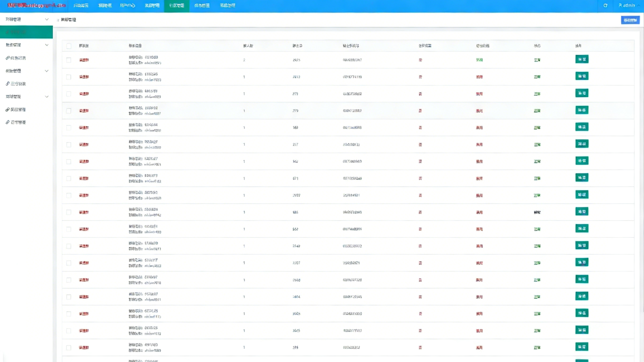Collapse the first sidebar section via its chevron
The height and width of the screenshot is (362, 644).
point(47,19)
